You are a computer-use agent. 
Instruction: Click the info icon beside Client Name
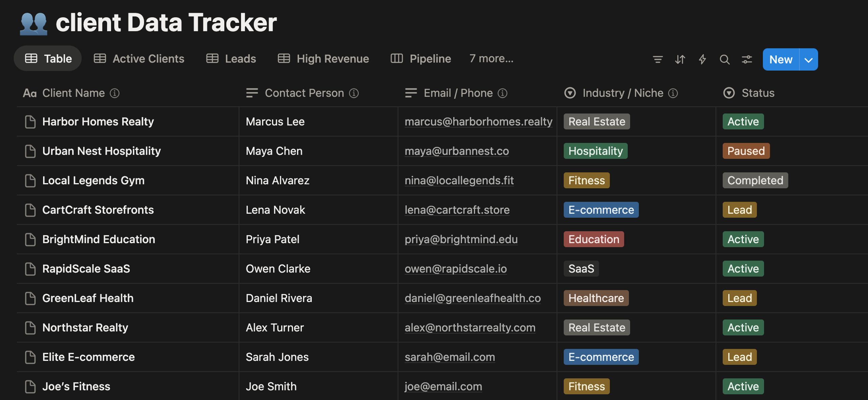pyautogui.click(x=115, y=93)
